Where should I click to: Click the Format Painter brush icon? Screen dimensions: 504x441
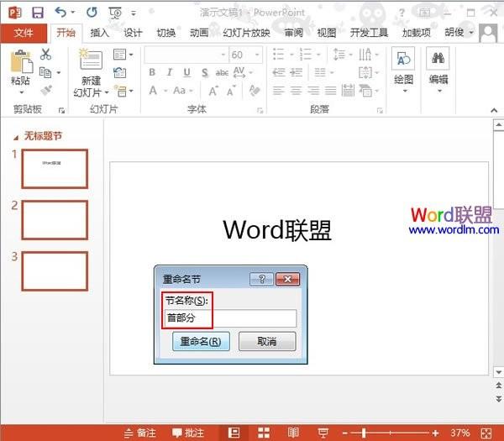(47, 90)
